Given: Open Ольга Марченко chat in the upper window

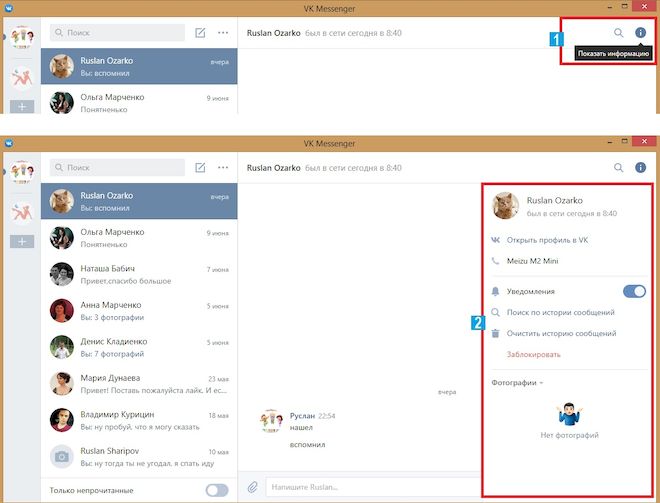Looking at the screenshot, I should (139, 99).
